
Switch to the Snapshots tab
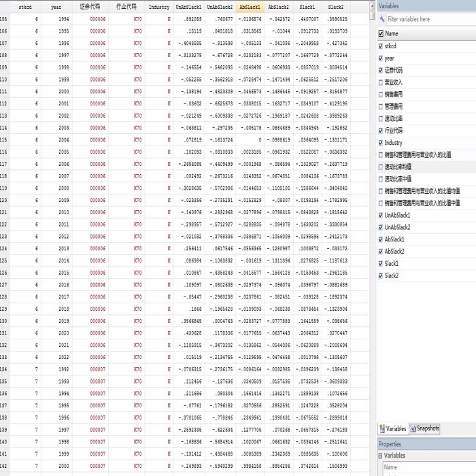pyautogui.click(x=425, y=428)
